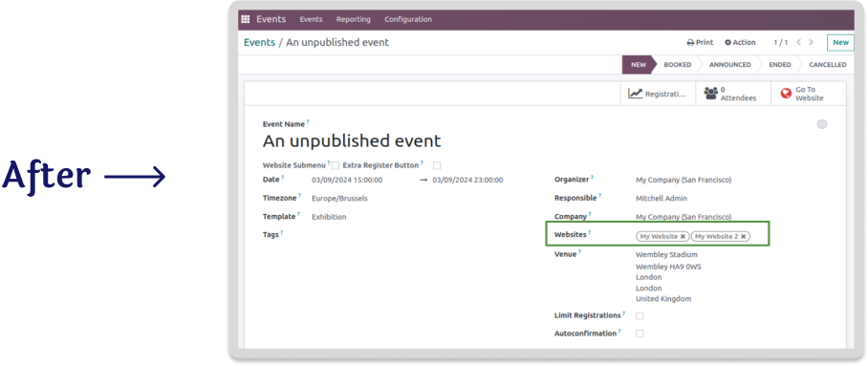Remove the My Website 2 tag

pos(743,236)
